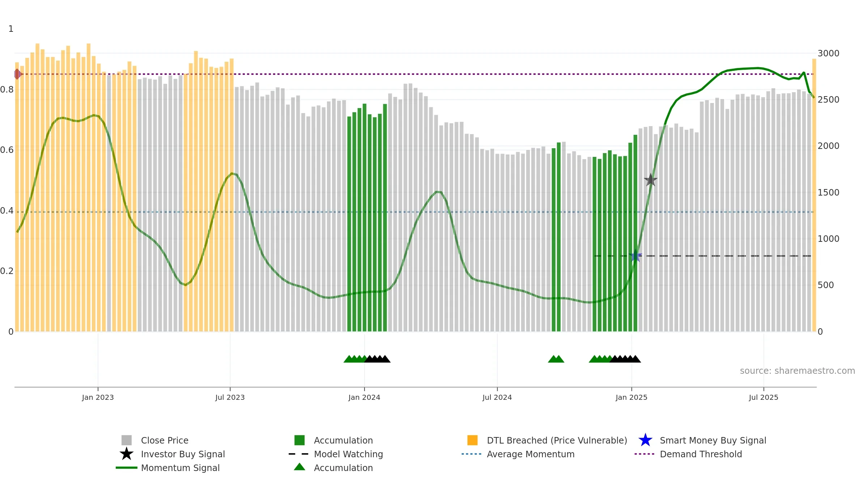
Task: Click the DTL Breached (Price Vulnerable) legend label
Action: (x=557, y=440)
